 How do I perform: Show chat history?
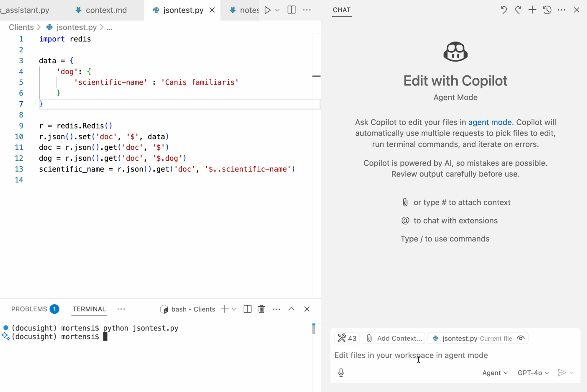click(x=547, y=10)
